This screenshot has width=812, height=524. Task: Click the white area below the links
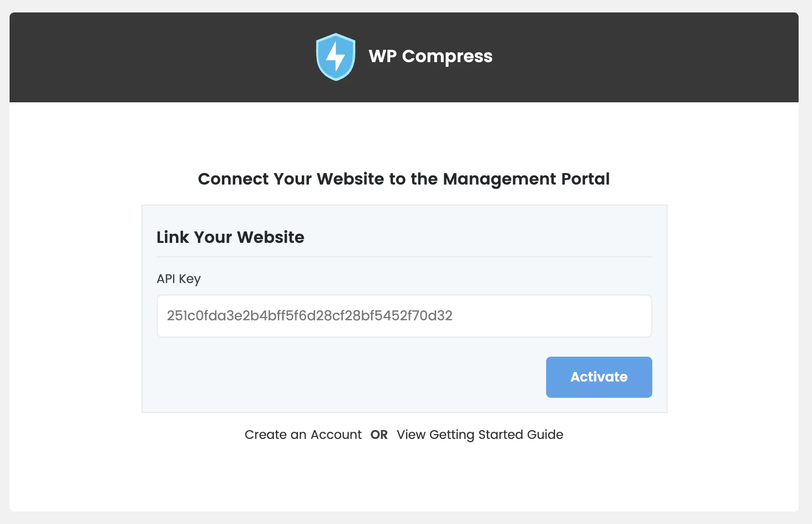[x=404, y=478]
